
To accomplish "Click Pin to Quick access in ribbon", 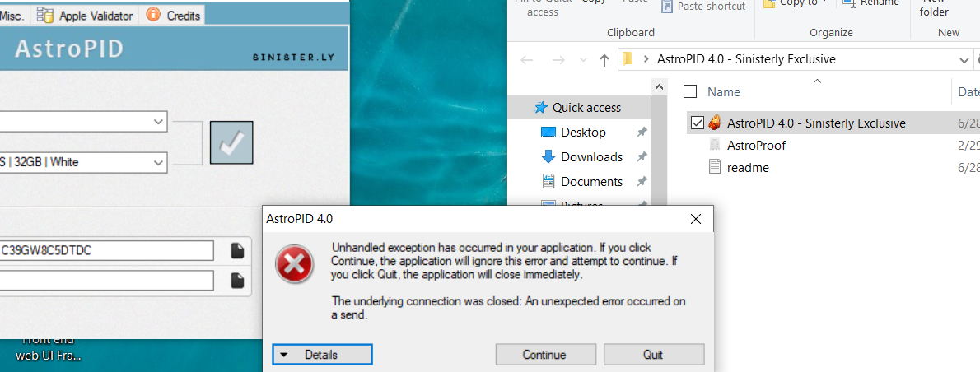I will click(x=543, y=7).
